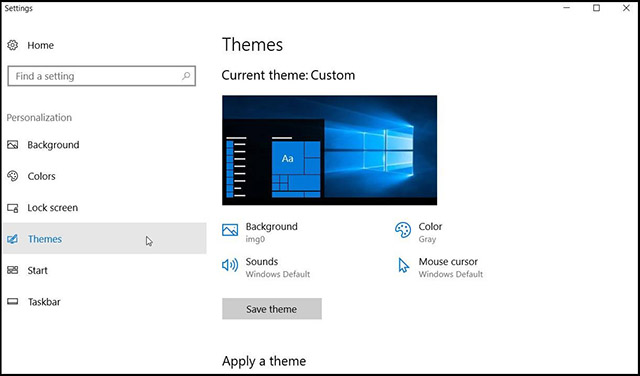Screen dimensions: 640x376
Task: Maximize the Settings window
Action: click(596, 8)
